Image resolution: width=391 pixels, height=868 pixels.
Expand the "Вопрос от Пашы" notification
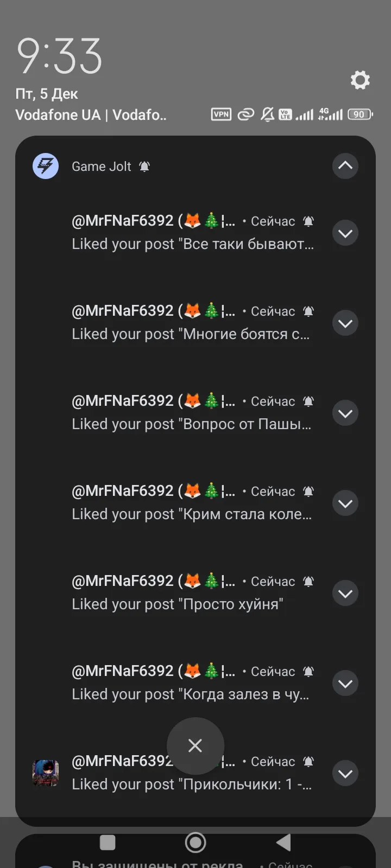345,413
